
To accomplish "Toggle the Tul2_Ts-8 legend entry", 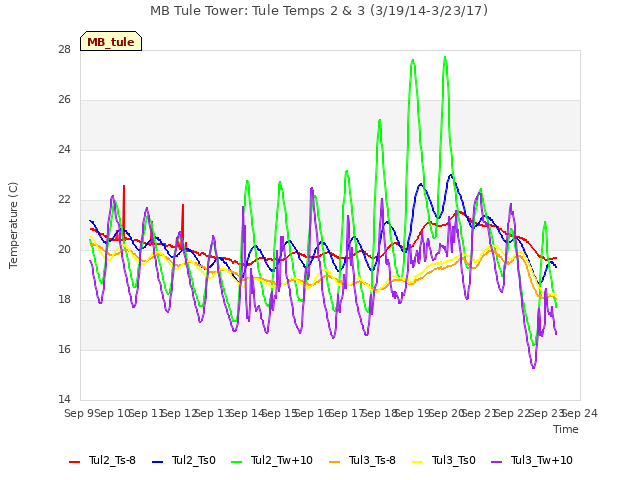I will pos(102,460).
